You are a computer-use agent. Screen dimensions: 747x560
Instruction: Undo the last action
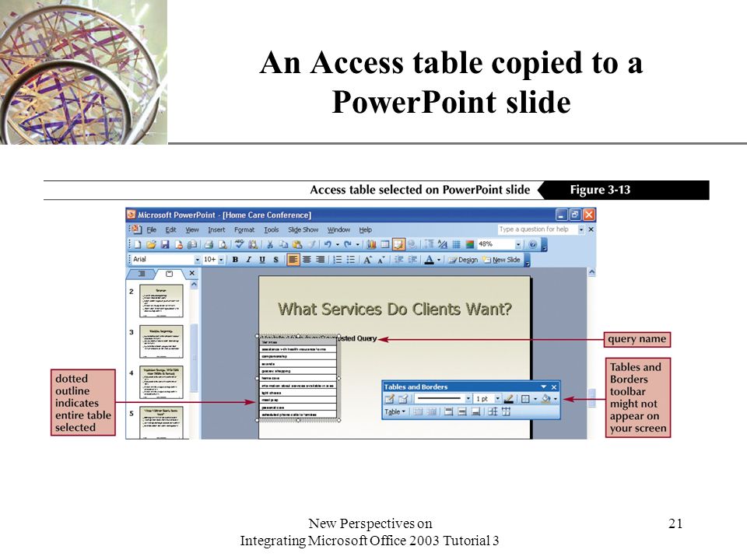(328, 244)
